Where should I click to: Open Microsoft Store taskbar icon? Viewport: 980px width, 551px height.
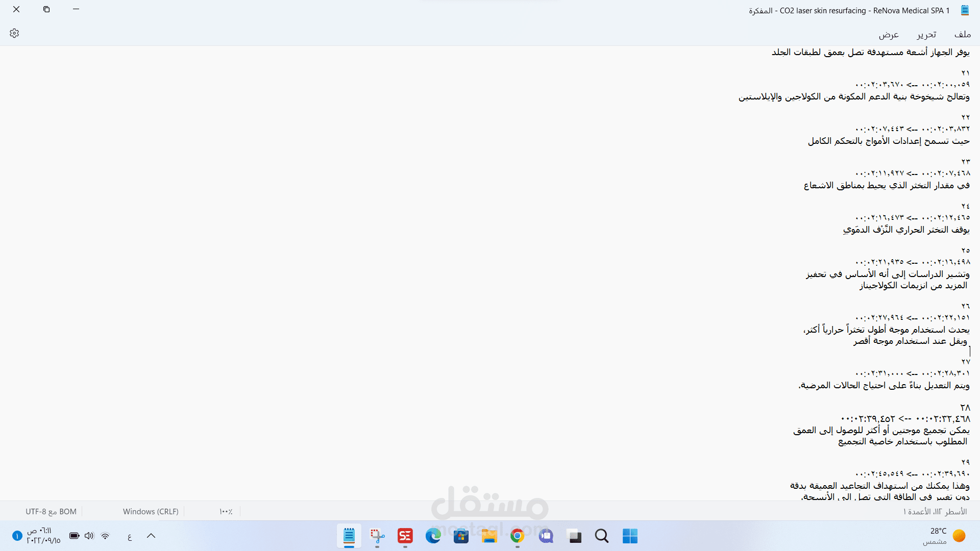(461, 536)
